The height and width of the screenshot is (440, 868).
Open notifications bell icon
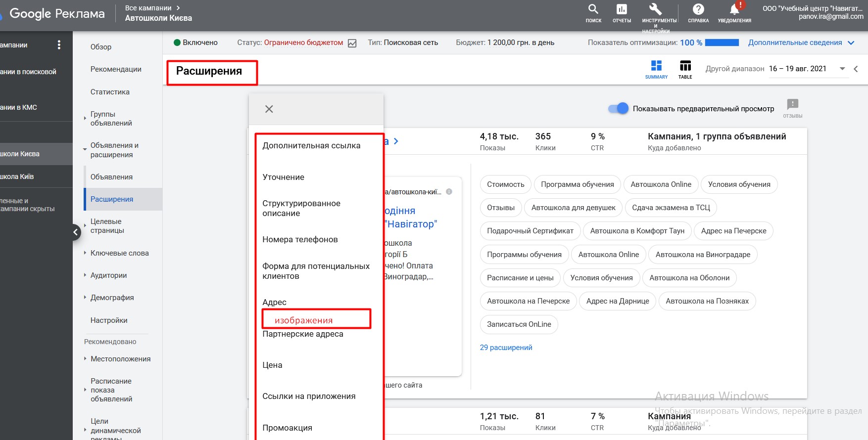point(734,9)
